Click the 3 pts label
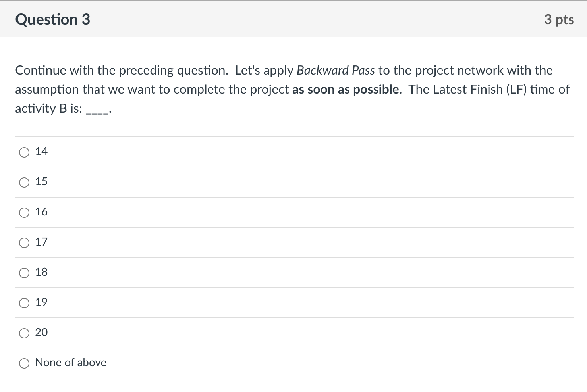The image size is (587, 392). 560,19
